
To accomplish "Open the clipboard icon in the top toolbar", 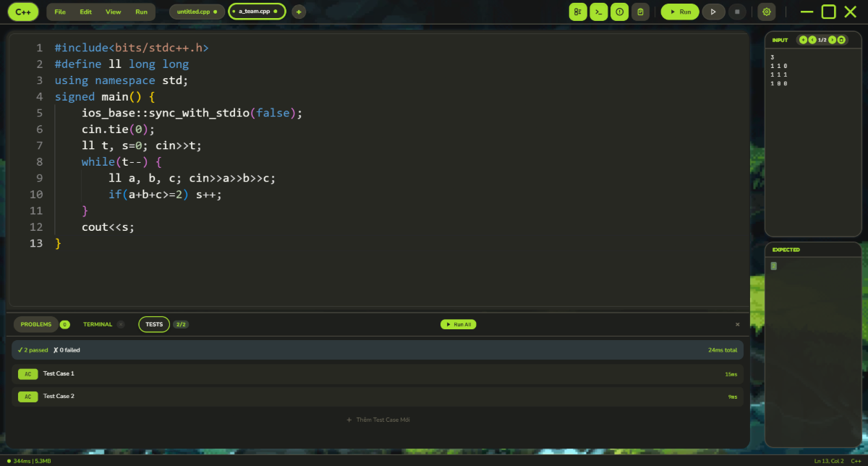I will coord(641,12).
